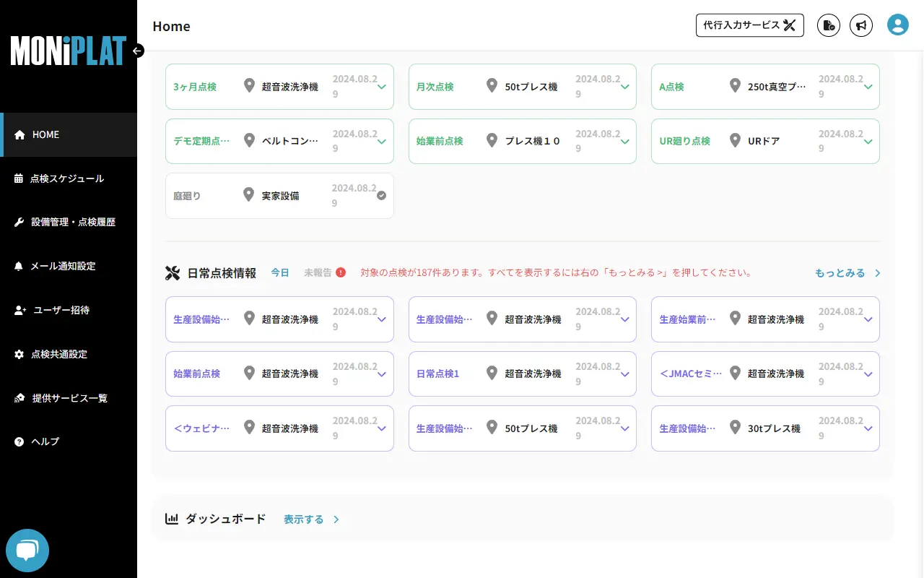Image resolution: width=924 pixels, height=578 pixels.
Task: Collapse the sidebar with the arrow toggle
Action: [136, 51]
